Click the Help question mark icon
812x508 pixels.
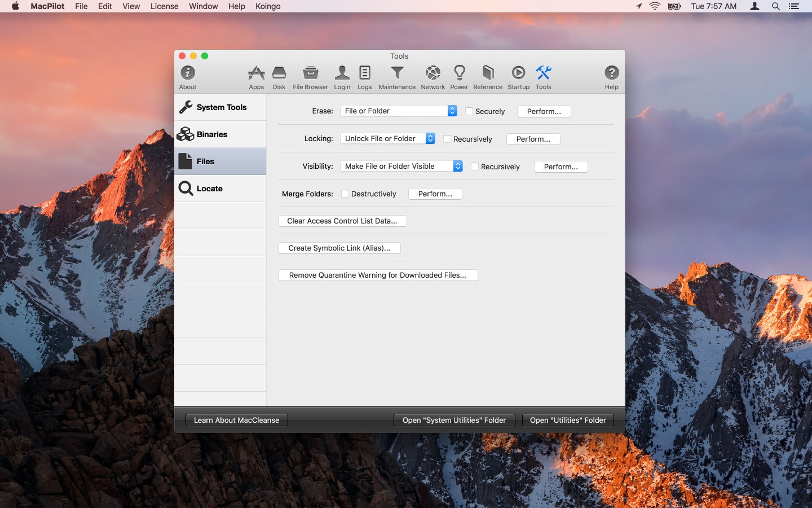click(611, 74)
